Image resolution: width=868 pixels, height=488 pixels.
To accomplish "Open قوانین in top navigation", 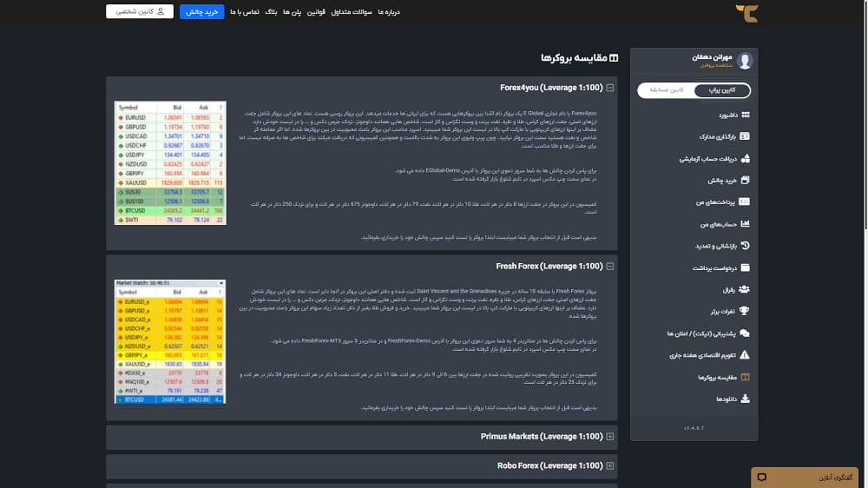I will pyautogui.click(x=316, y=12).
